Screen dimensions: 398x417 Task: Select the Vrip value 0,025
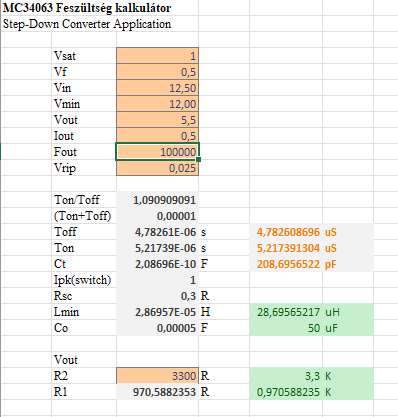click(x=157, y=168)
